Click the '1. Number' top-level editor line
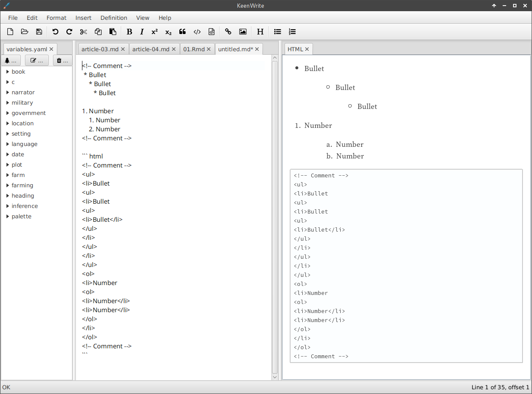Image resolution: width=532 pixels, height=394 pixels. click(98, 111)
